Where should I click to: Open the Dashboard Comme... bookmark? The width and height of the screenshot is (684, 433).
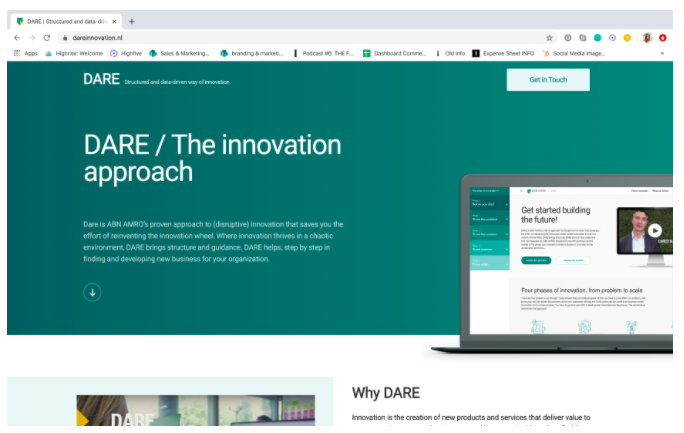(395, 53)
